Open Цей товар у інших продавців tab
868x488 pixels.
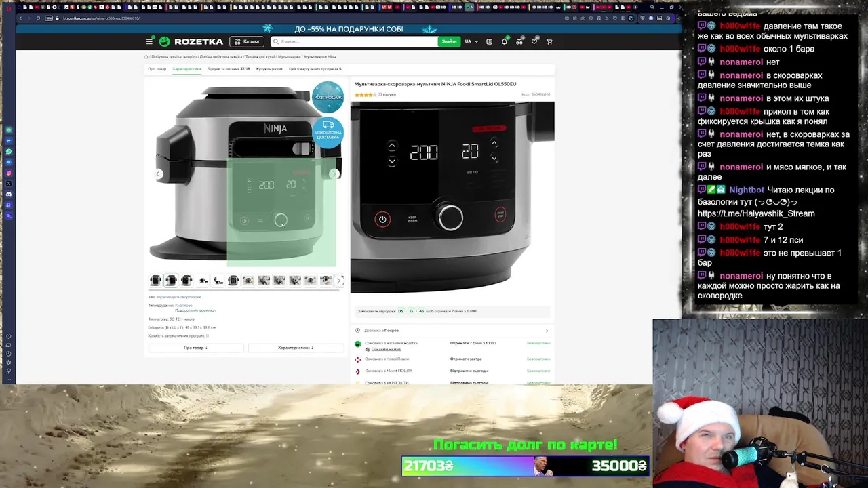coord(315,69)
